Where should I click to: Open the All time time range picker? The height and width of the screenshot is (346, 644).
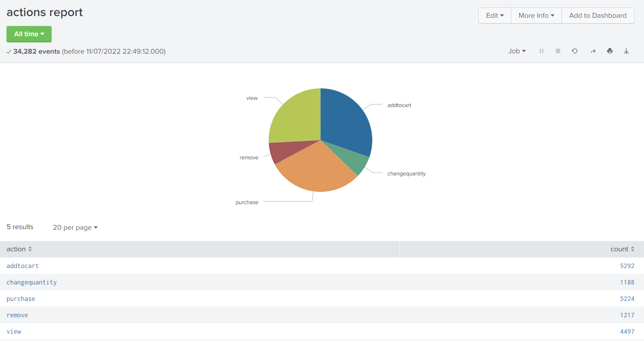pos(29,34)
